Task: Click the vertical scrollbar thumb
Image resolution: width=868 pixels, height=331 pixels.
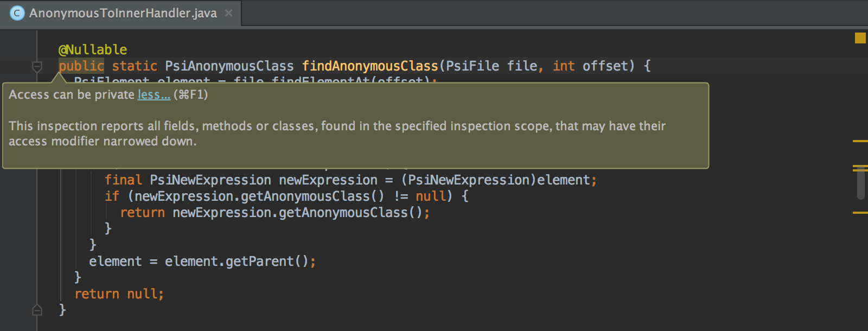Action: (x=860, y=184)
